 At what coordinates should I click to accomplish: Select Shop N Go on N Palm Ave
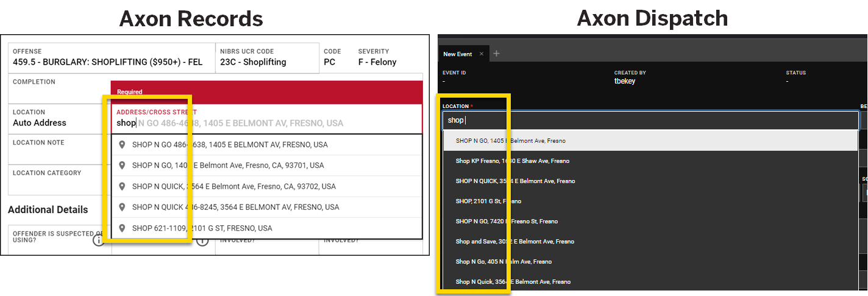[503, 262]
